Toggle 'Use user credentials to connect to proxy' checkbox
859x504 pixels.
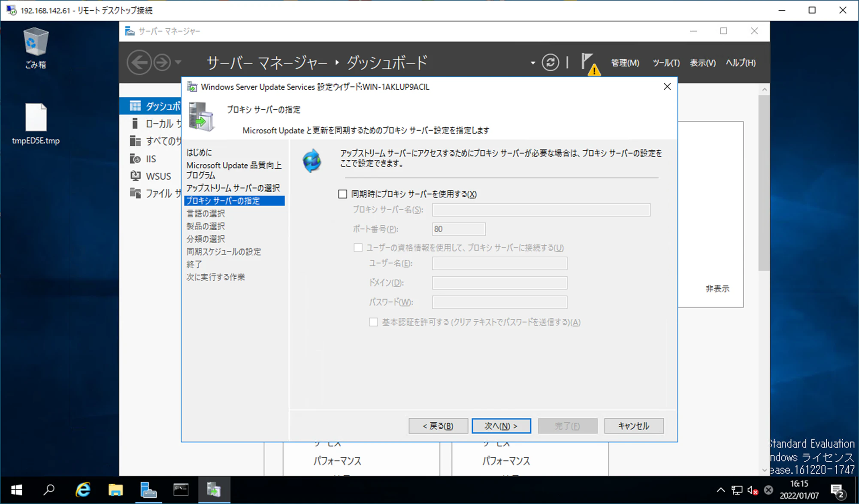358,247
